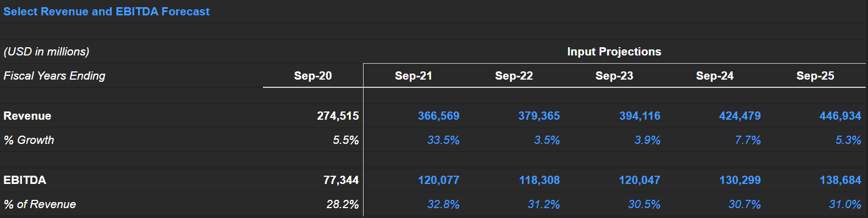Select Sep-25 revenue value 446,934
This screenshot has height=218, width=868.
[840, 116]
